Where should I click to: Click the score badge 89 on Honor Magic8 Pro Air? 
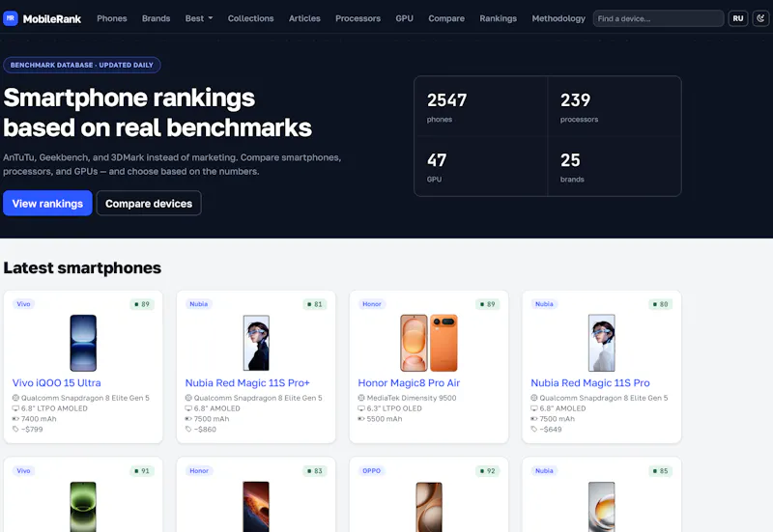coord(488,304)
